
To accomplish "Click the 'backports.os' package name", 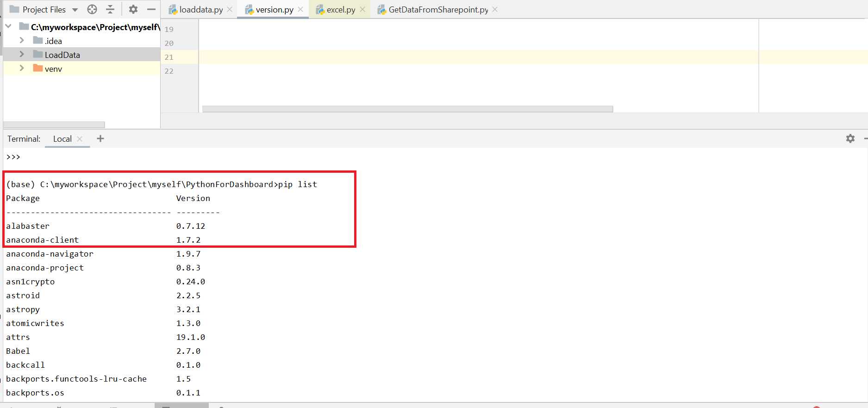I will tap(35, 393).
